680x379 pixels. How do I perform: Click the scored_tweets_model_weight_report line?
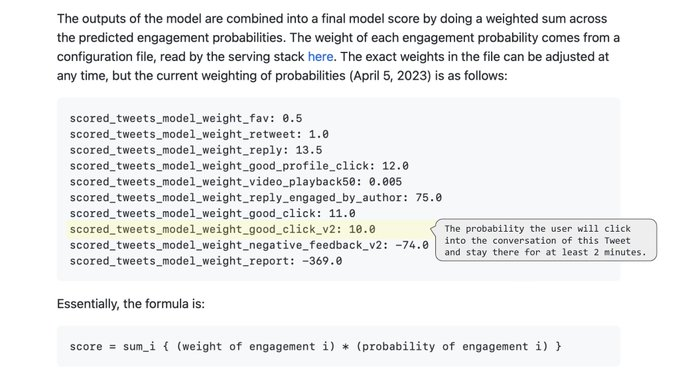pyautogui.click(x=206, y=261)
